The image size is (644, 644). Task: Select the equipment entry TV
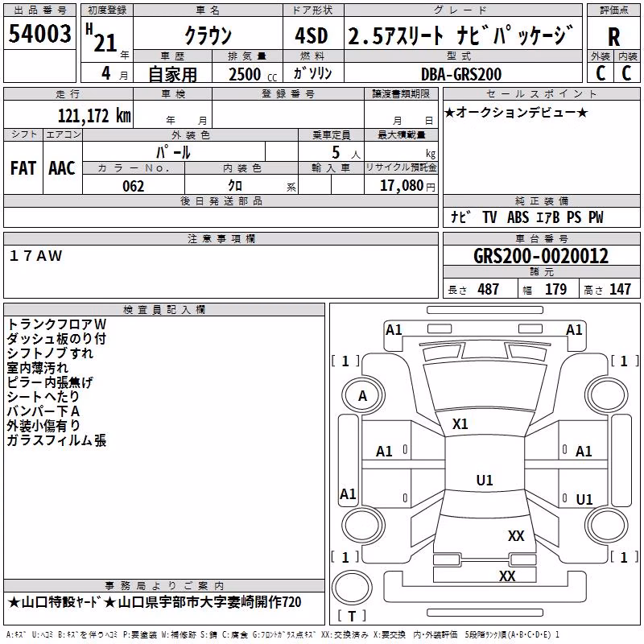pyautogui.click(x=489, y=217)
